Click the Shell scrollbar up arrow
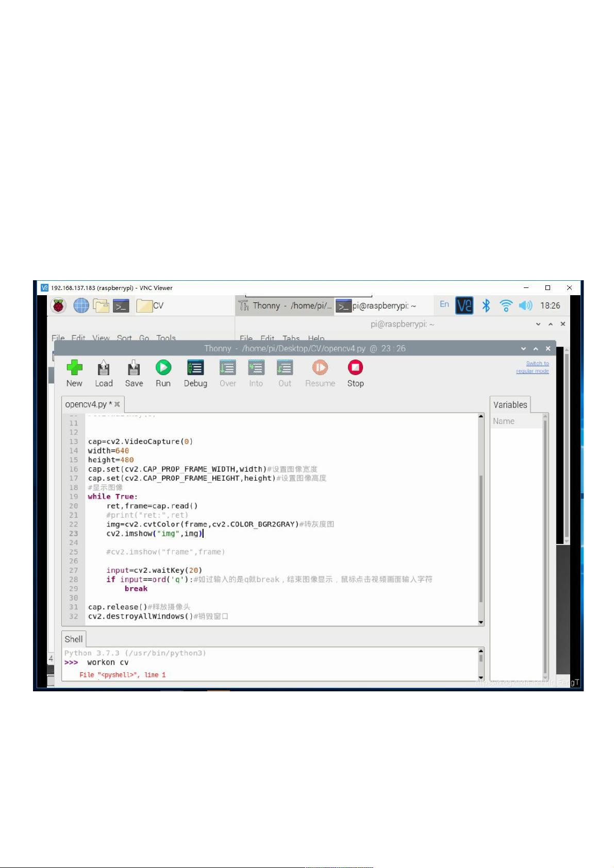 (481, 651)
